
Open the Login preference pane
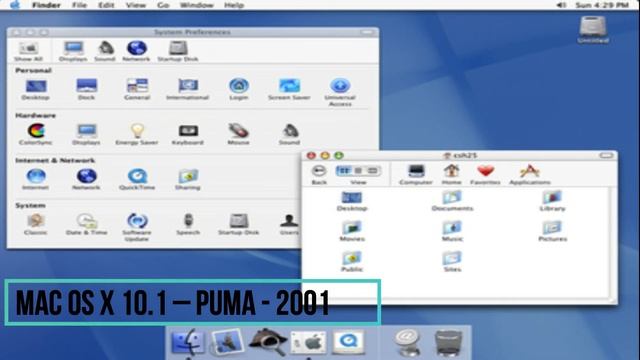239,90
